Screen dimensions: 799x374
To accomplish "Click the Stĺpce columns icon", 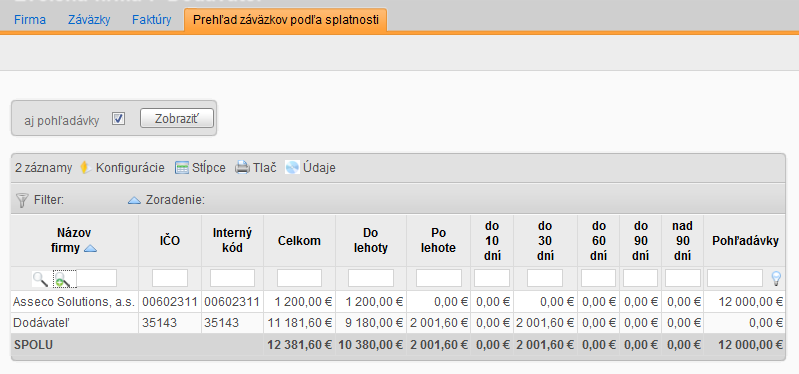I will [x=182, y=167].
